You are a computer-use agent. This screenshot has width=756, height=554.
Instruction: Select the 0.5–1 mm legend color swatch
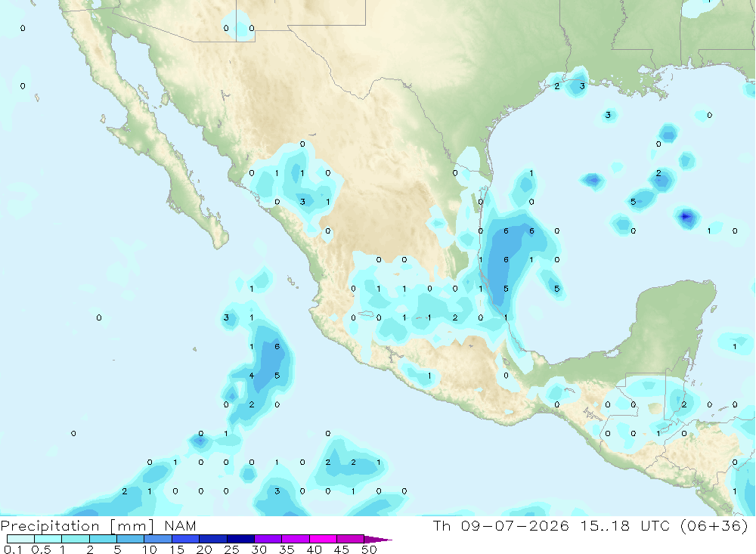point(48,539)
